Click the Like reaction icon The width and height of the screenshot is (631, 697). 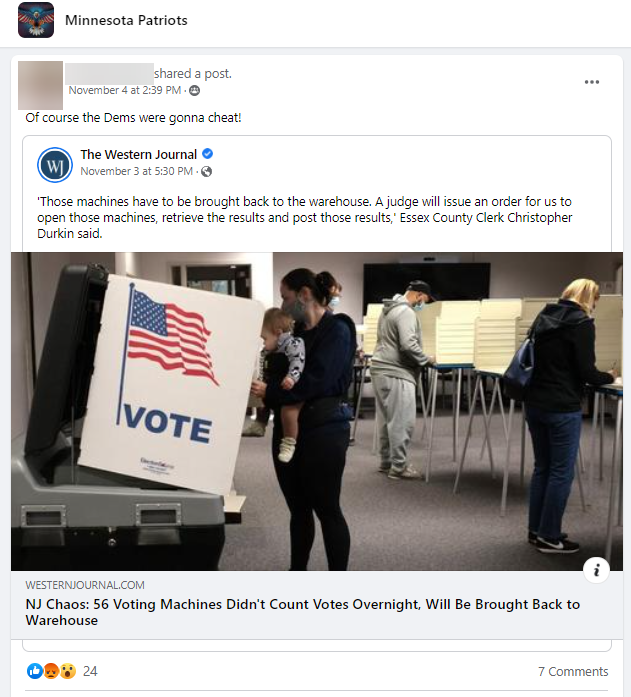(x=35, y=671)
